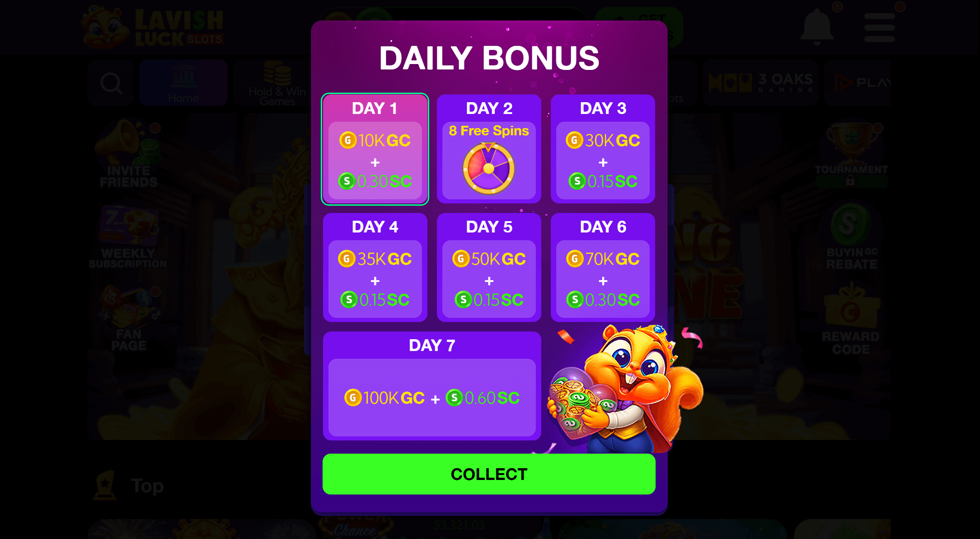Switch to the Home tab
The image size is (980, 539).
click(x=183, y=83)
